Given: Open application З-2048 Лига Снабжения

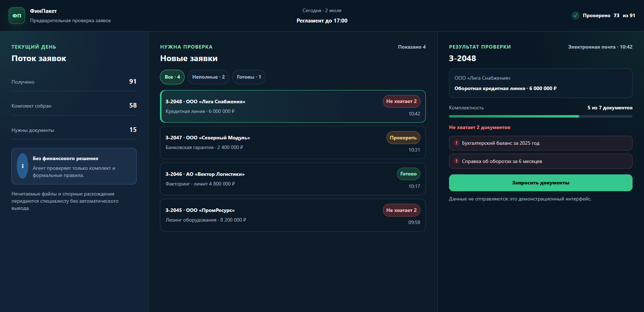Looking at the screenshot, I should (293, 107).
